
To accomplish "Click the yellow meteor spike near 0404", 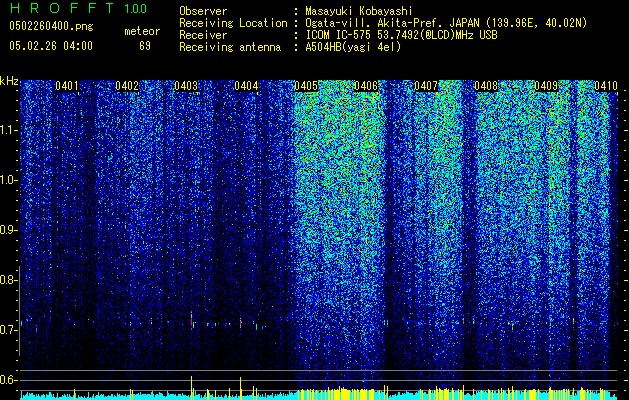I will (241, 388).
